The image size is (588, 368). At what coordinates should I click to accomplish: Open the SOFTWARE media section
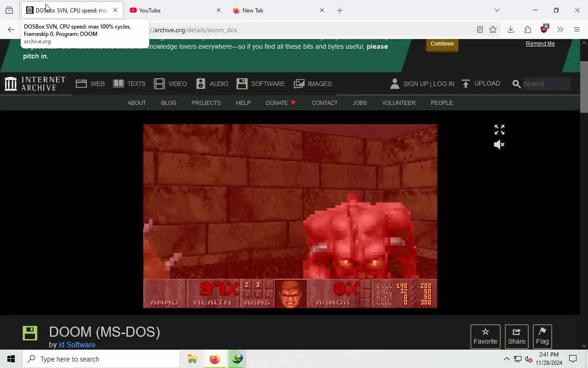click(x=261, y=84)
